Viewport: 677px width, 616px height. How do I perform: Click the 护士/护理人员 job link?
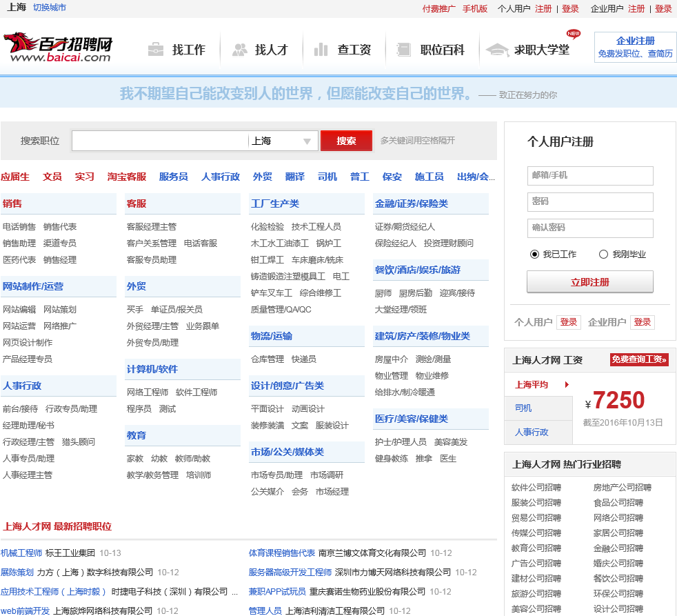coord(401,442)
